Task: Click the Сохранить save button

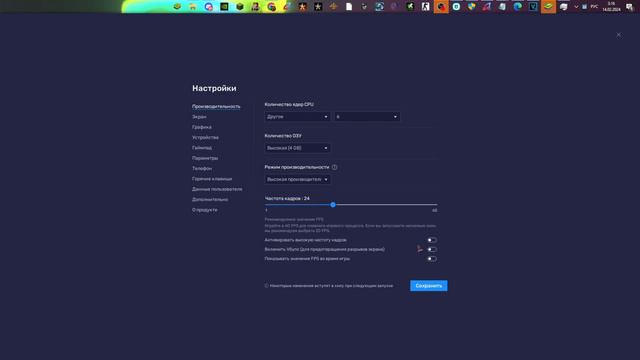Action: point(429,286)
